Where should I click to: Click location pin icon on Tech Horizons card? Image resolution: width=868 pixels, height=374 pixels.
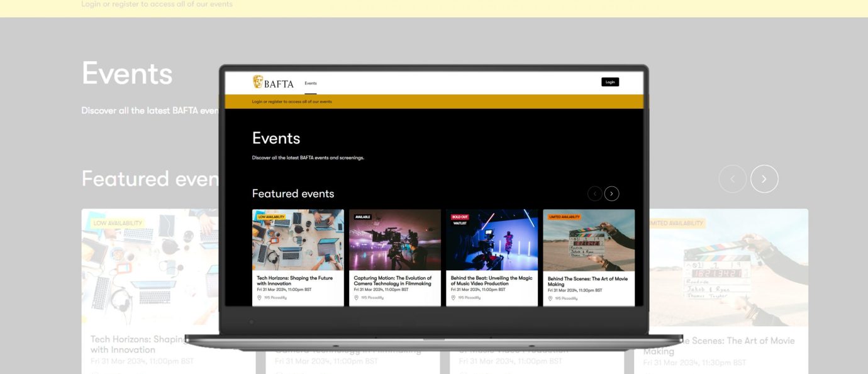pyautogui.click(x=259, y=298)
